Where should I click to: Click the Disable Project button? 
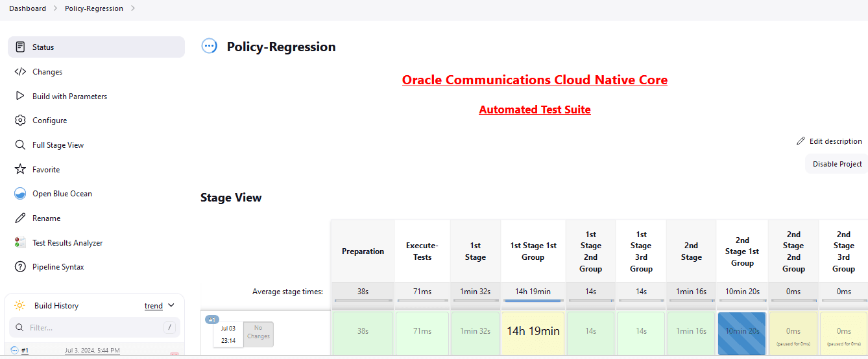click(837, 164)
